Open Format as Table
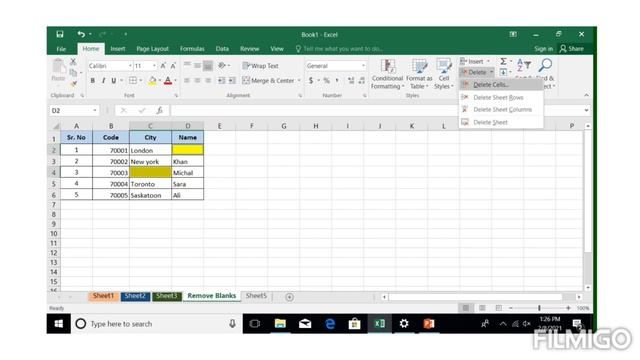The width and height of the screenshot is (640, 360). [419, 74]
